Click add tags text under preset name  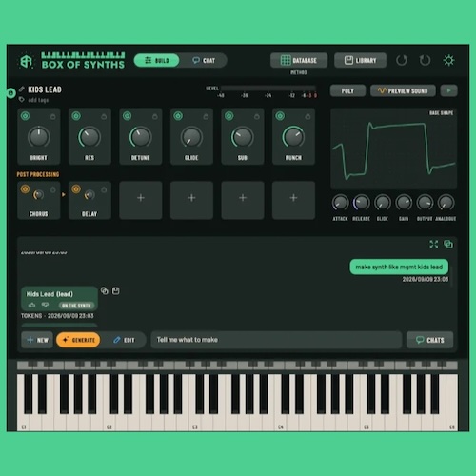point(38,100)
